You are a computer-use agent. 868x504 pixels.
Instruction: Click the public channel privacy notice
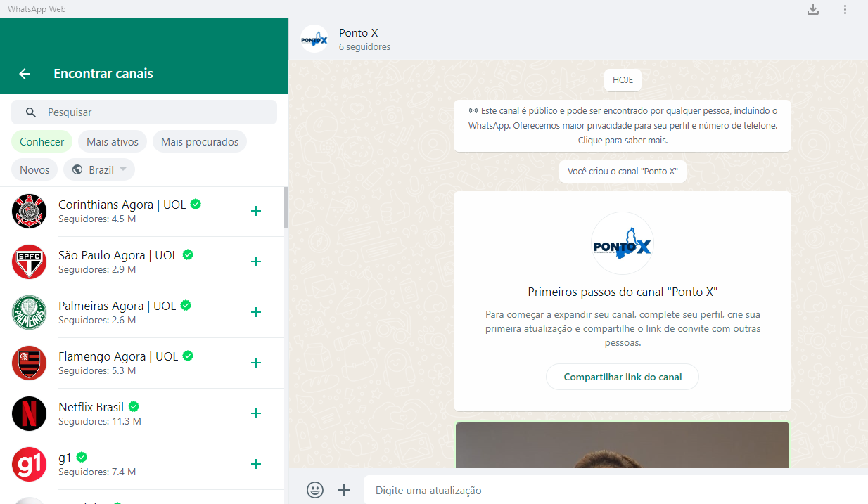[x=623, y=126]
